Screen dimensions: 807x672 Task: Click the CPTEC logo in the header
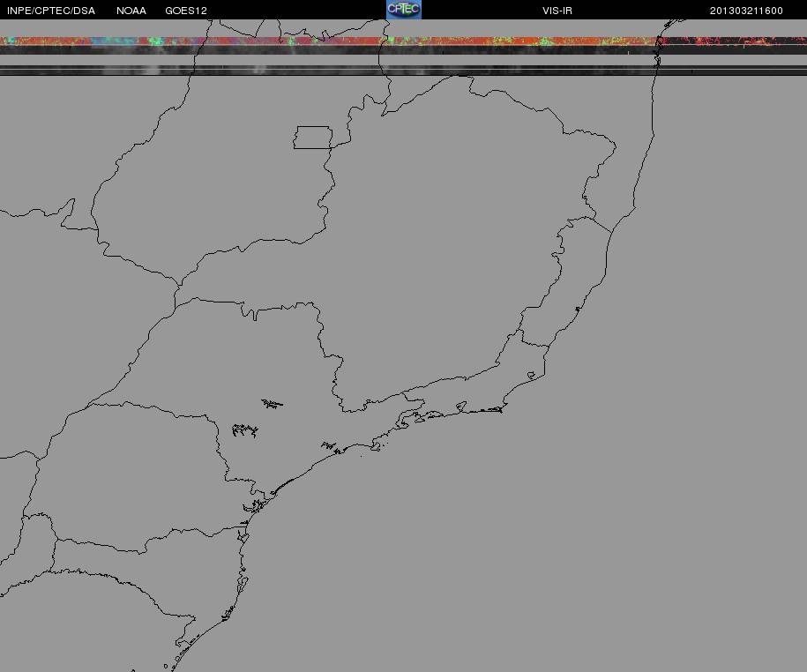tap(404, 10)
